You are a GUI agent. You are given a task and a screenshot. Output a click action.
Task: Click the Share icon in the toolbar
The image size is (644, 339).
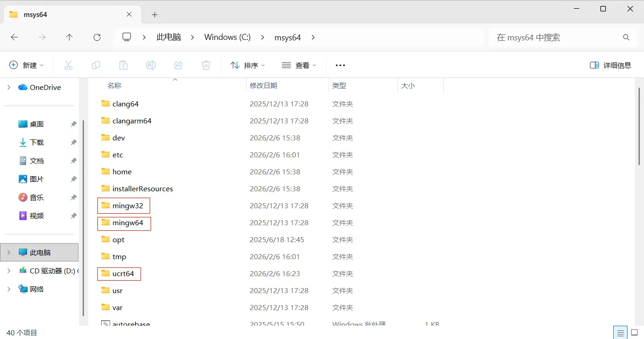(178, 65)
